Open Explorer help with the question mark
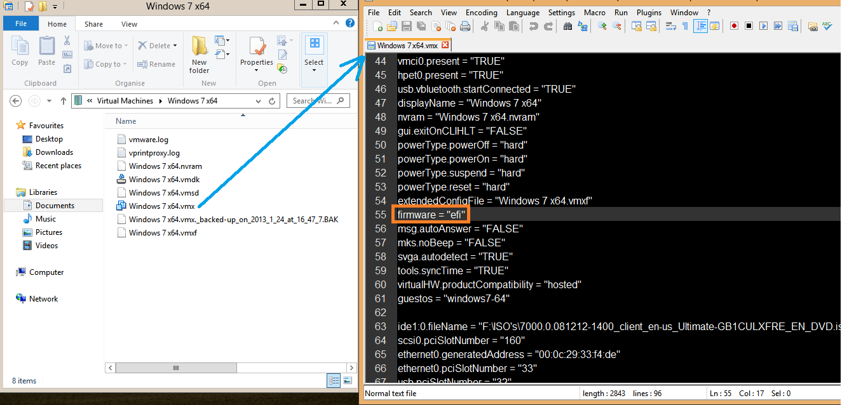The height and width of the screenshot is (405, 868). pyautogui.click(x=350, y=23)
